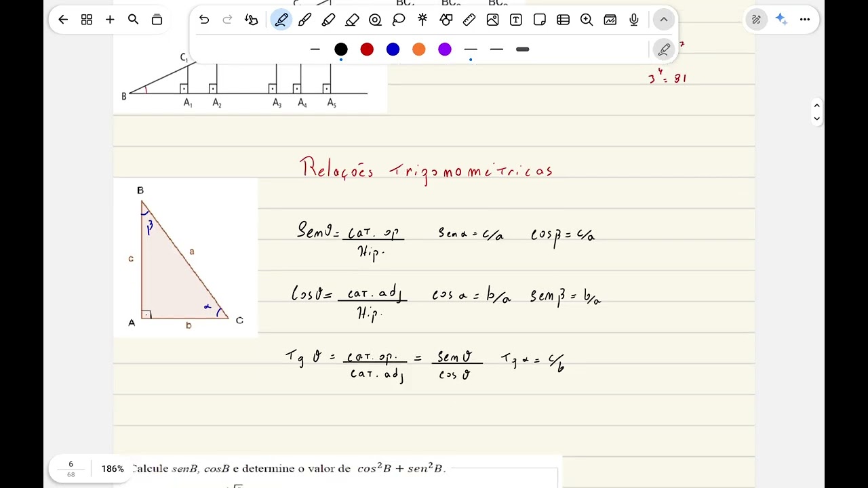Insert an image with picture icon
868x488 pixels.
[493, 20]
